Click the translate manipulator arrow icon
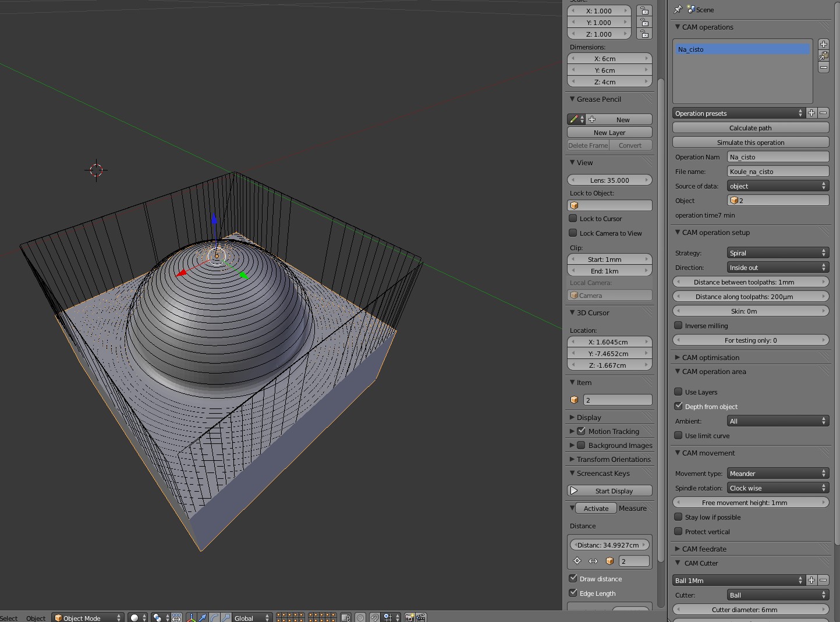This screenshot has height=622, width=840. pyautogui.click(x=203, y=617)
